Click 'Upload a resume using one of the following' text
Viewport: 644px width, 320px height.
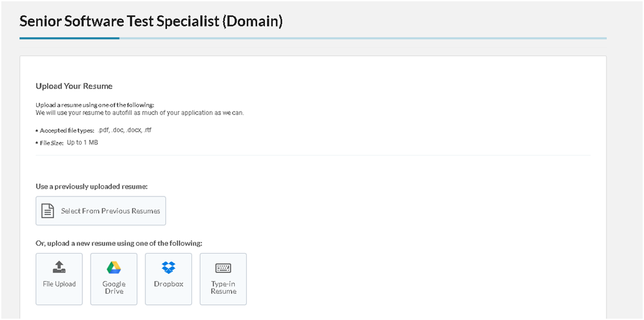(x=95, y=105)
